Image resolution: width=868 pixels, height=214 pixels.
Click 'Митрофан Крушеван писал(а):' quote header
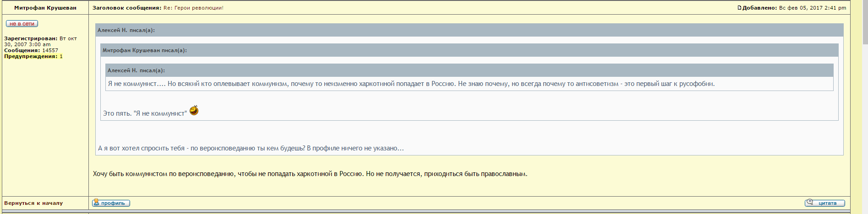145,50
